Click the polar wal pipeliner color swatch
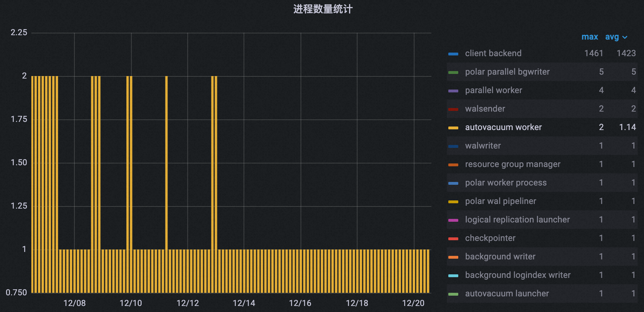 [x=453, y=202]
